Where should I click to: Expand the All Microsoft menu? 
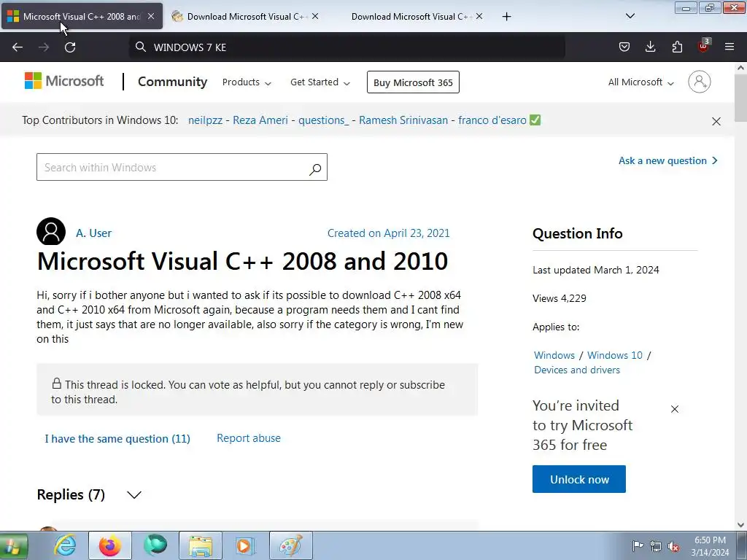click(x=640, y=82)
